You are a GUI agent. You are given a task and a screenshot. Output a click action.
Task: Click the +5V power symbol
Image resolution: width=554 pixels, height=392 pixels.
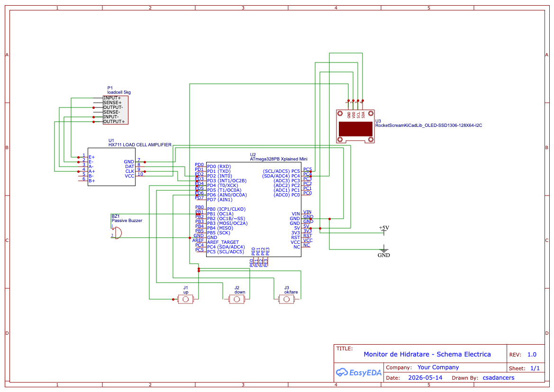[384, 230]
